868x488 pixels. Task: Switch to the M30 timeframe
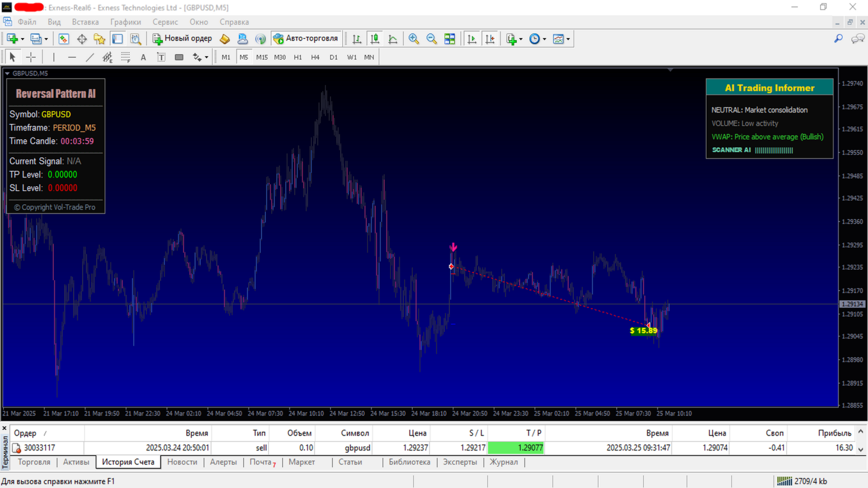(280, 57)
